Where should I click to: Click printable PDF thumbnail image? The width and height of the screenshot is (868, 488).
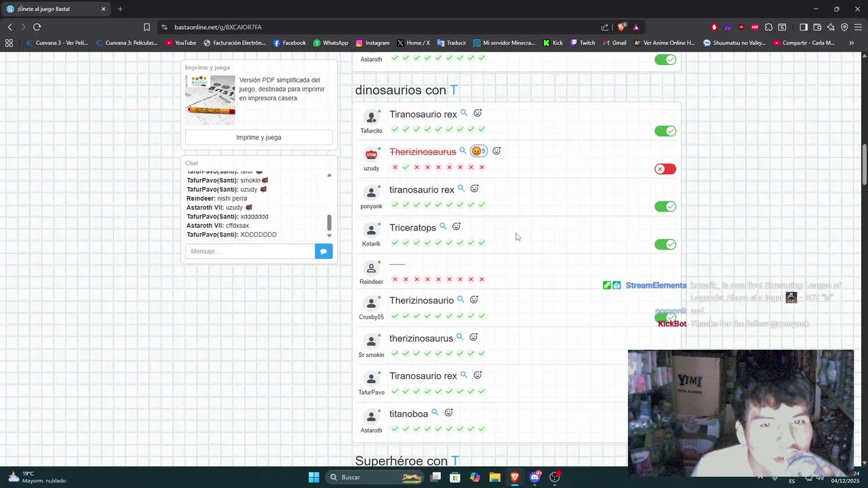pos(210,100)
